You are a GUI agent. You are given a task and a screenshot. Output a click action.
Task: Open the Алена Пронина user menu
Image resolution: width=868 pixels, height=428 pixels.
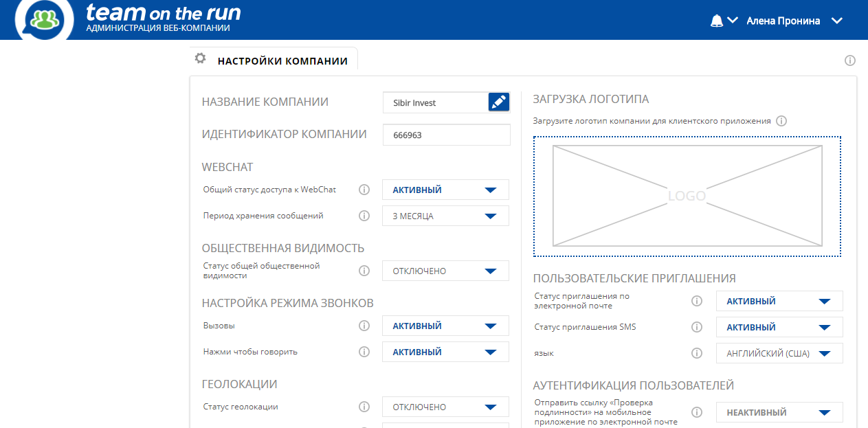[794, 21]
